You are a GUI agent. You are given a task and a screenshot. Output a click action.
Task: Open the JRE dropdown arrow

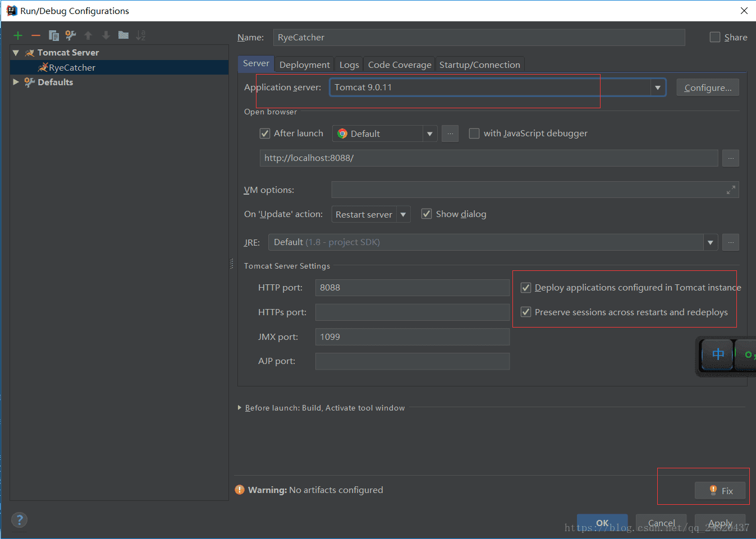(x=711, y=242)
